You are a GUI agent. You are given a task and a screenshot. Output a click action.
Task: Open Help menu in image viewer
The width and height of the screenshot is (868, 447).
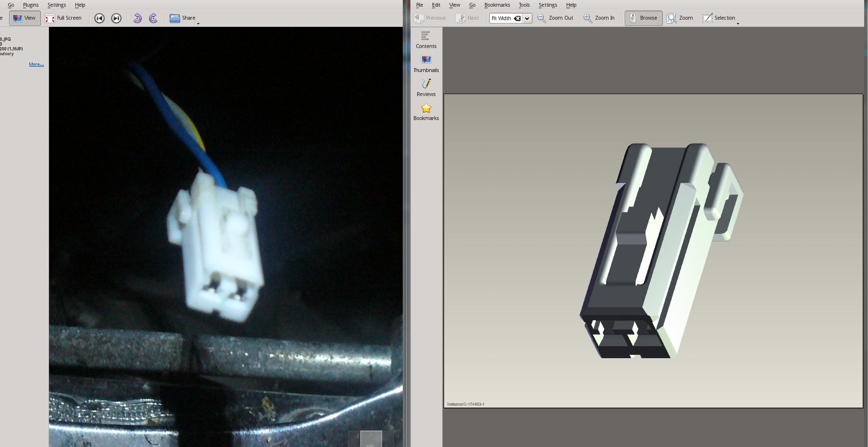80,5
